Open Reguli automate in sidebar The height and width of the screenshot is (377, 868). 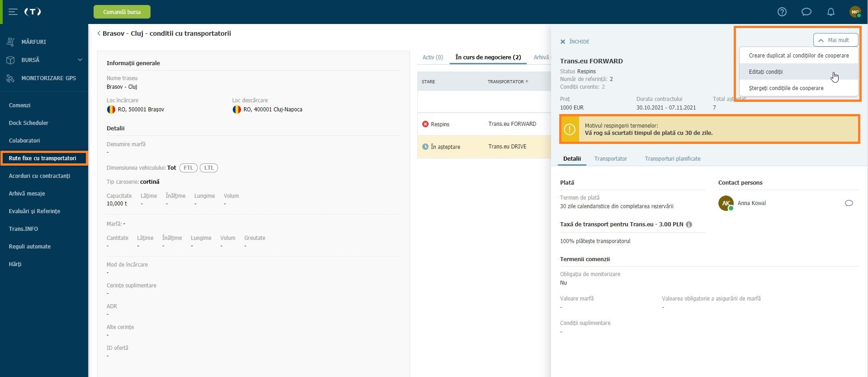(30, 247)
